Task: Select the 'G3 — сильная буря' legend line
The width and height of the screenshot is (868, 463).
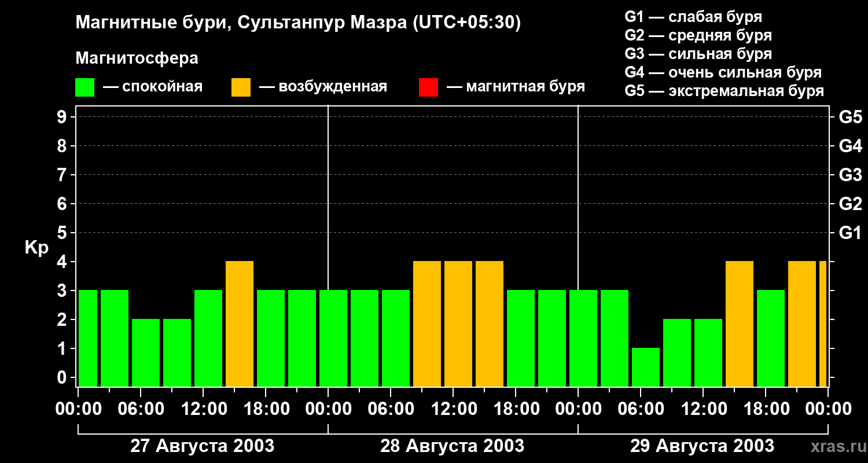Action: click(698, 54)
